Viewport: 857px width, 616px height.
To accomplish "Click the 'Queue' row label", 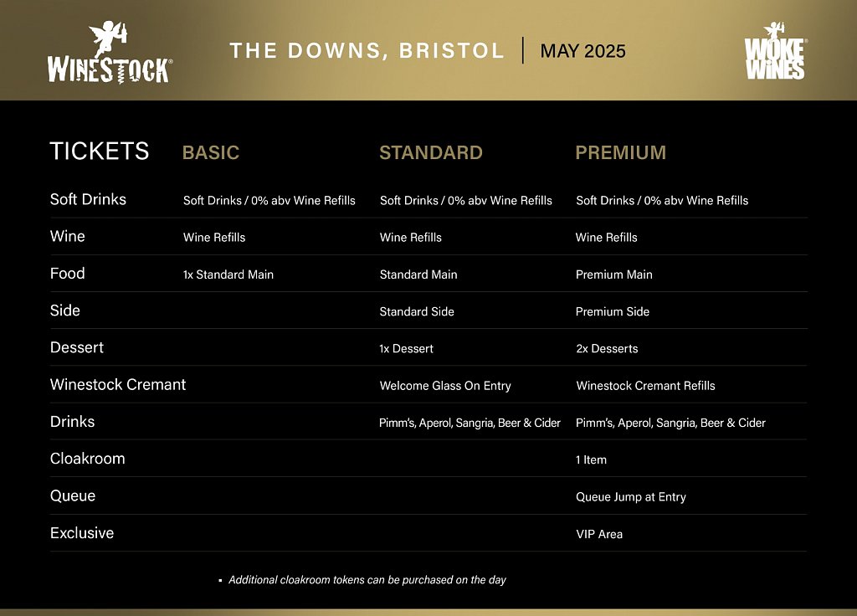I will pos(73,496).
